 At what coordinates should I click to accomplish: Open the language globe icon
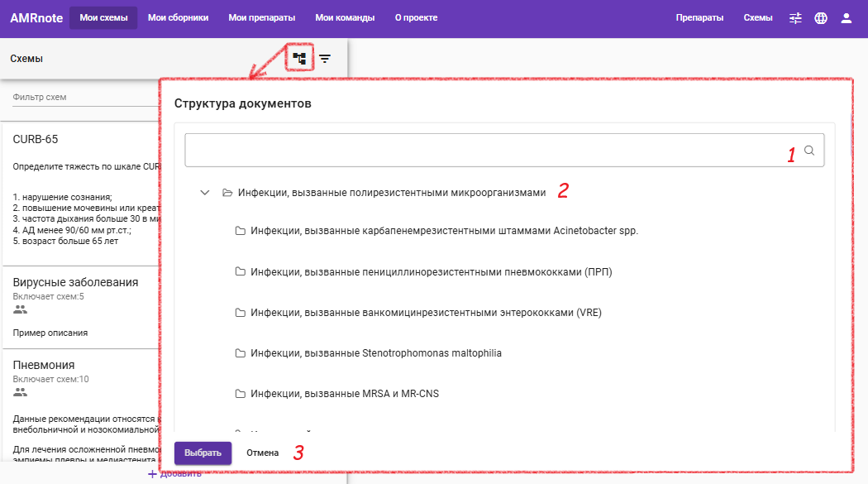[x=821, y=18]
